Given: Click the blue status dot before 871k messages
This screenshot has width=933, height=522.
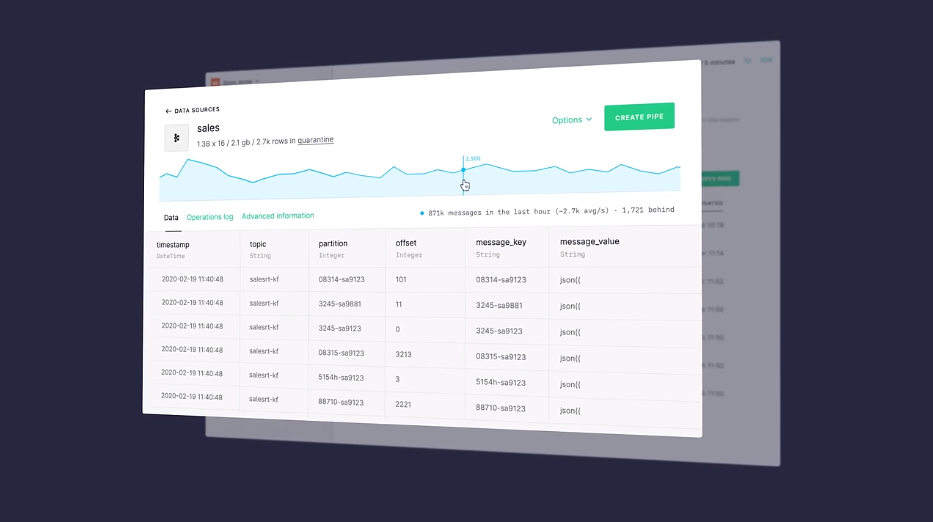Looking at the screenshot, I should tap(422, 213).
